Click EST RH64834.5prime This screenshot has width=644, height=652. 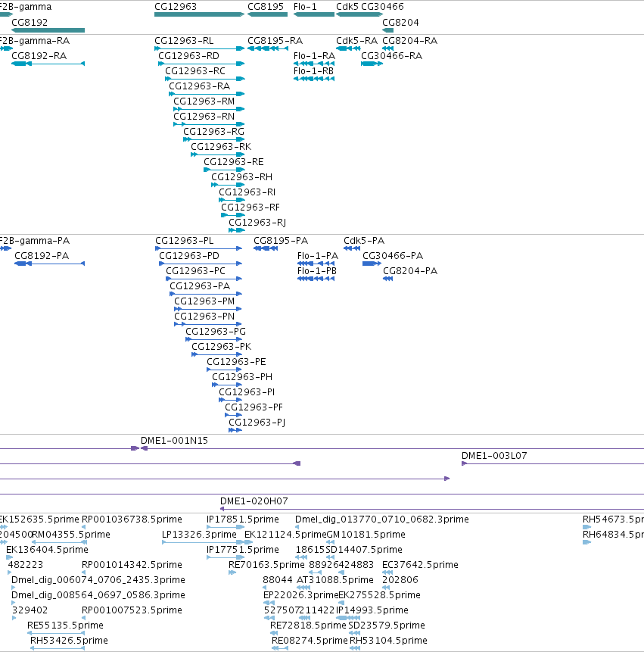click(x=586, y=542)
